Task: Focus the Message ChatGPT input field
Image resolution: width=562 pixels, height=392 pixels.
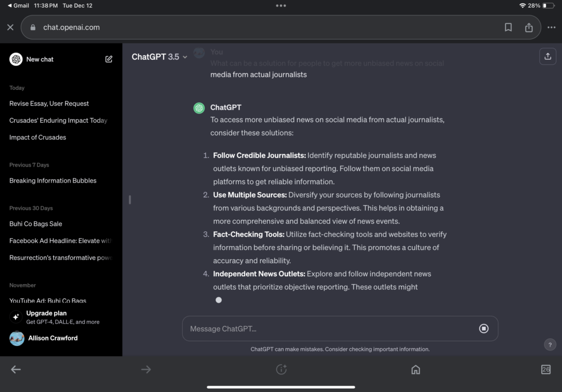Action: (x=340, y=328)
